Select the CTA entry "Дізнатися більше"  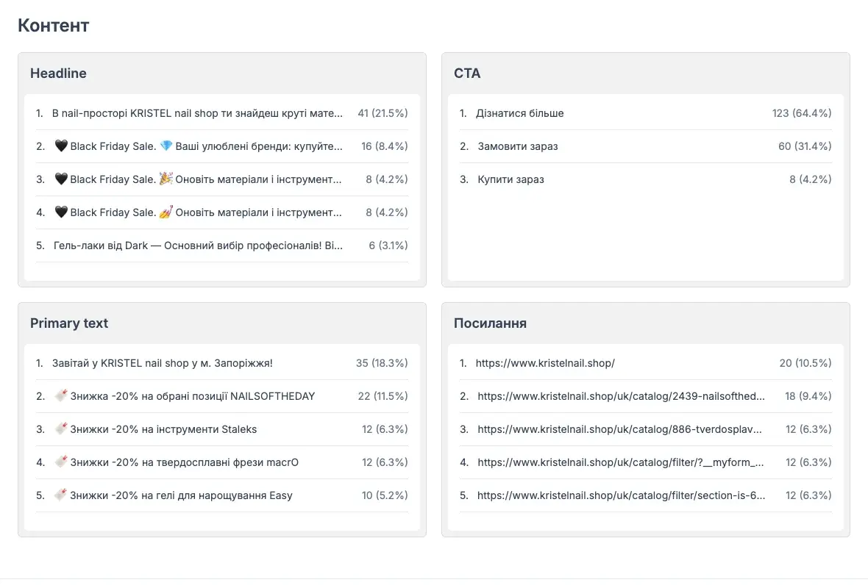click(x=520, y=113)
